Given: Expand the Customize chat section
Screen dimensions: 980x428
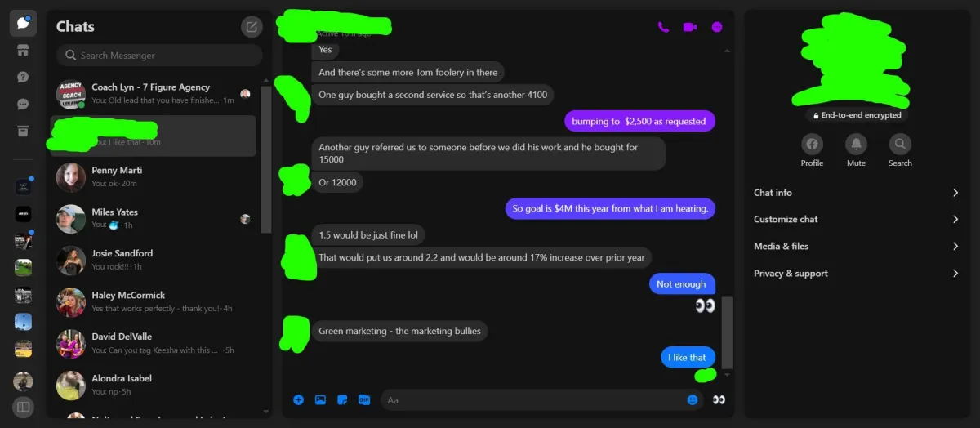Looking at the screenshot, I should (856, 219).
